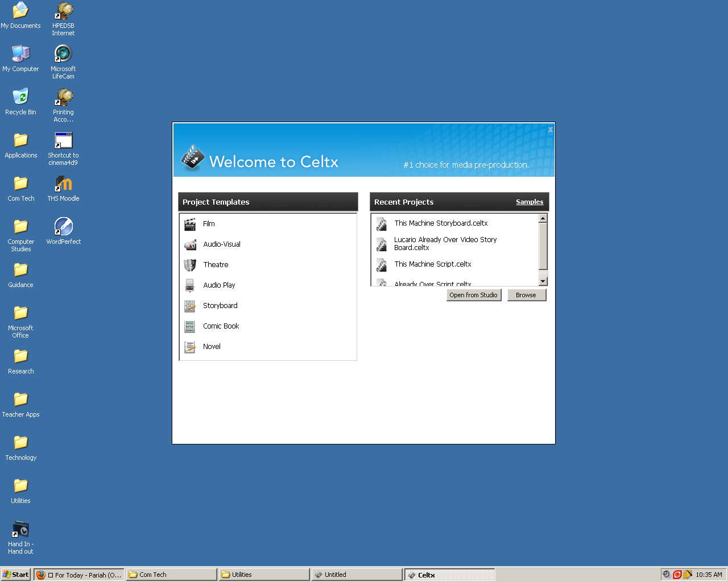
Task: Click the Recent Projects scrollbar thumb
Action: coord(543,247)
